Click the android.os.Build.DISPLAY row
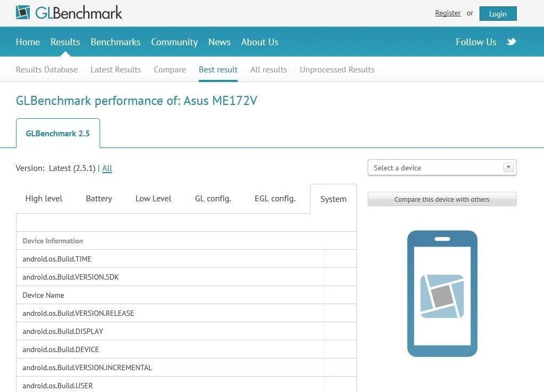Screen dimensions: 544x392 coord(186,331)
